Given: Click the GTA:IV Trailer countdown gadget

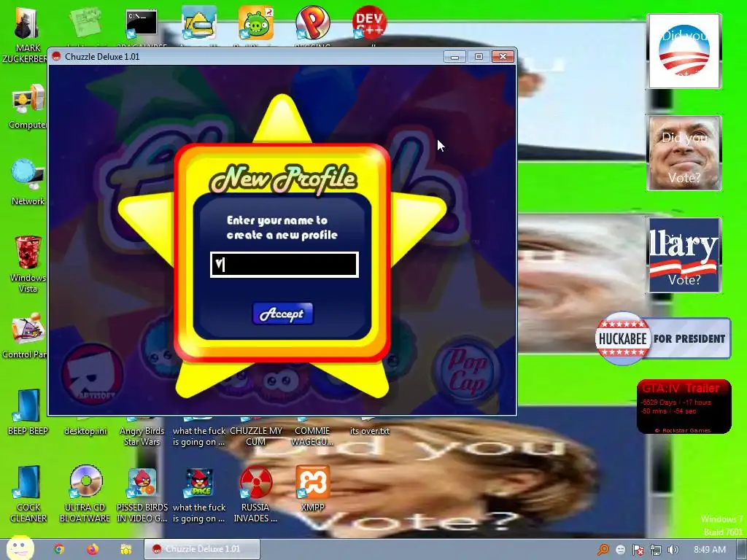Looking at the screenshot, I should (x=684, y=407).
